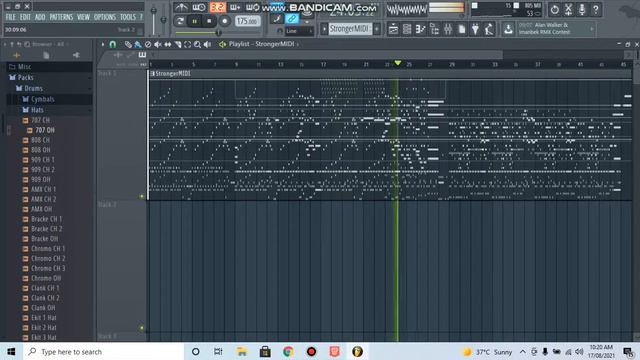Click the download content library icon
Viewport: 640px width, 360px height.
point(508,29)
